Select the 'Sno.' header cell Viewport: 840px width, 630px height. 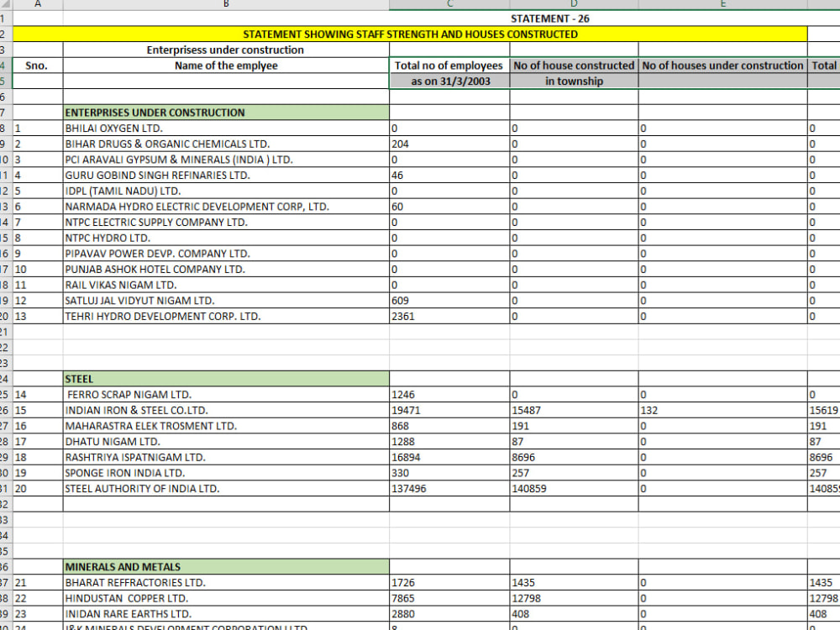[x=38, y=66]
